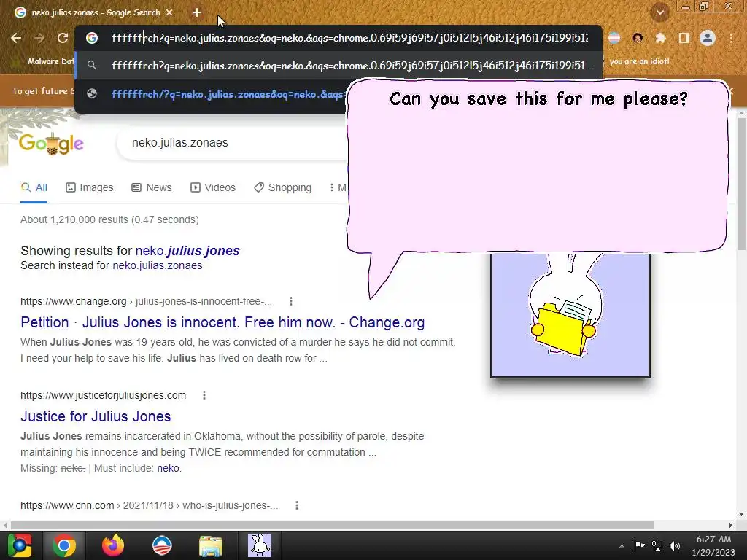747x560 pixels.
Task: Switch to the Images tab
Action: click(90, 187)
